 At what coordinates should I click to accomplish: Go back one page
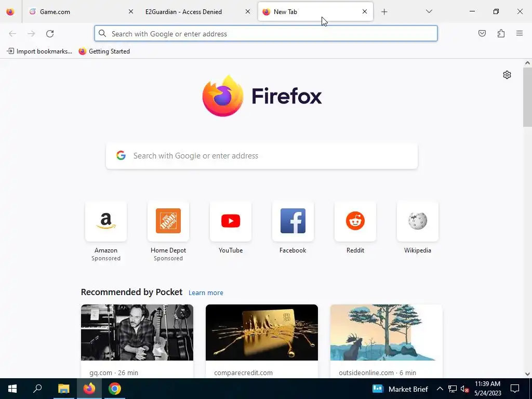(12, 34)
